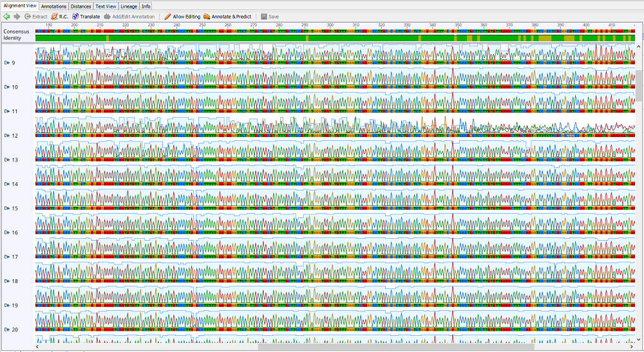Click the Save button
The height and width of the screenshot is (352, 644).
(270, 16)
